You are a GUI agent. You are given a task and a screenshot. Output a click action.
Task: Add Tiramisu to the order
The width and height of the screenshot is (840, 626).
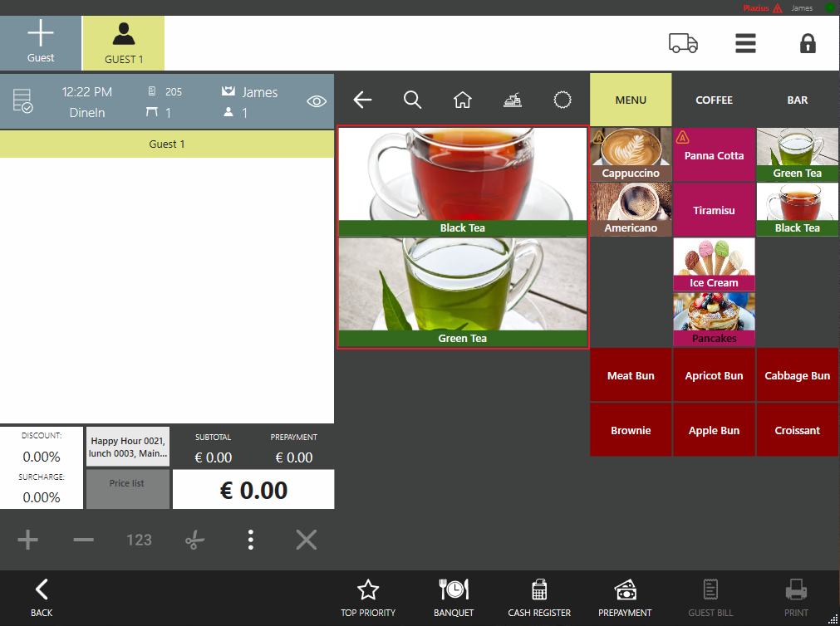[714, 210]
